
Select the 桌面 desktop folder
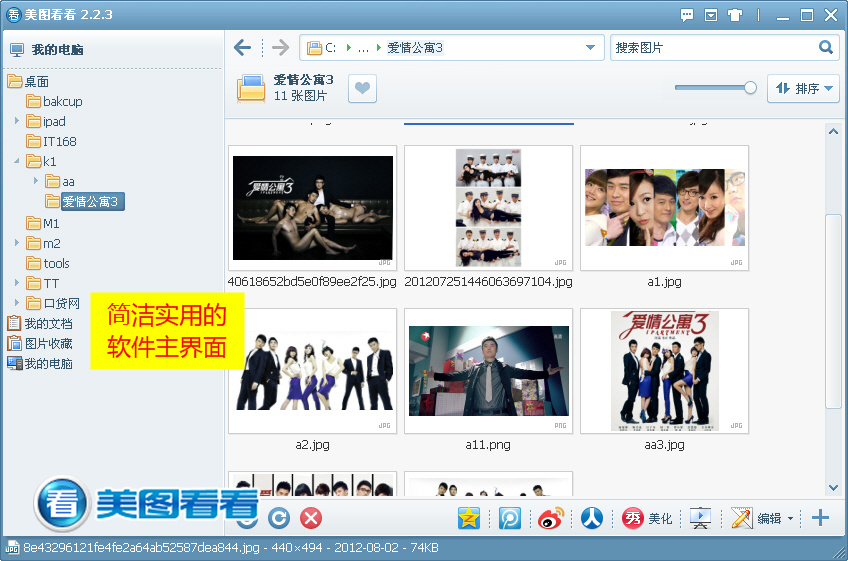click(29, 81)
